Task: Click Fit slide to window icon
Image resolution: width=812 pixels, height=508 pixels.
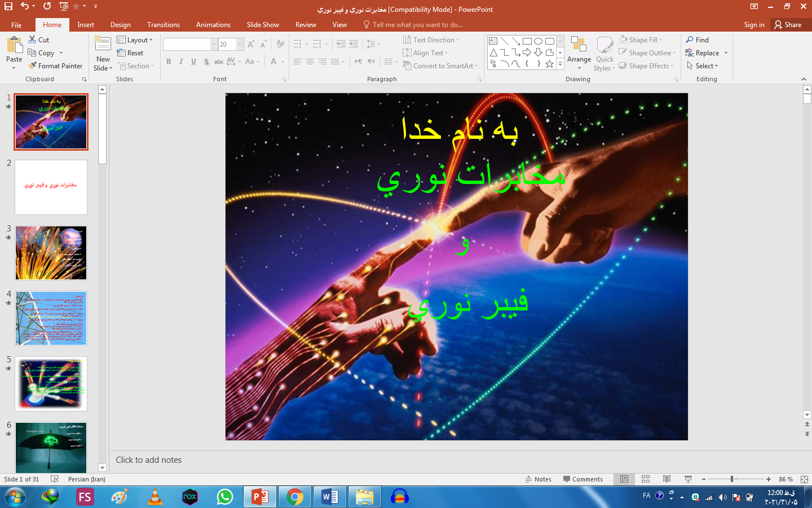Action: (x=804, y=479)
